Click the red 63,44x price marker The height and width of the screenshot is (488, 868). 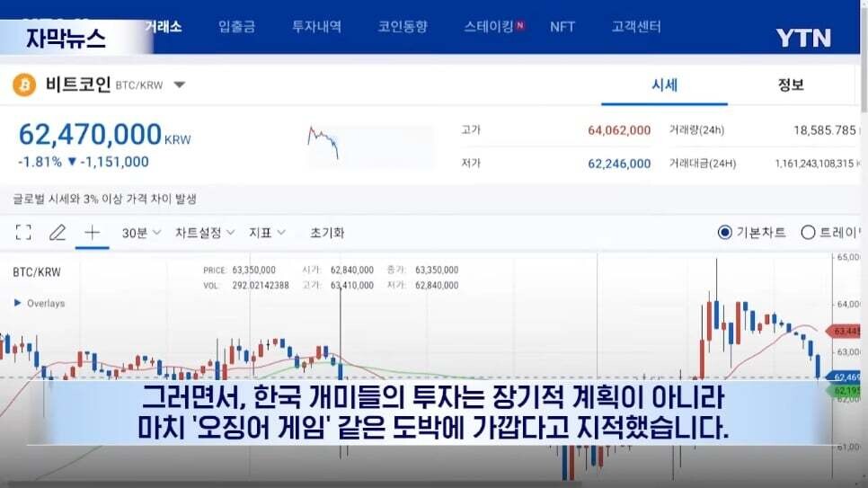click(x=844, y=332)
